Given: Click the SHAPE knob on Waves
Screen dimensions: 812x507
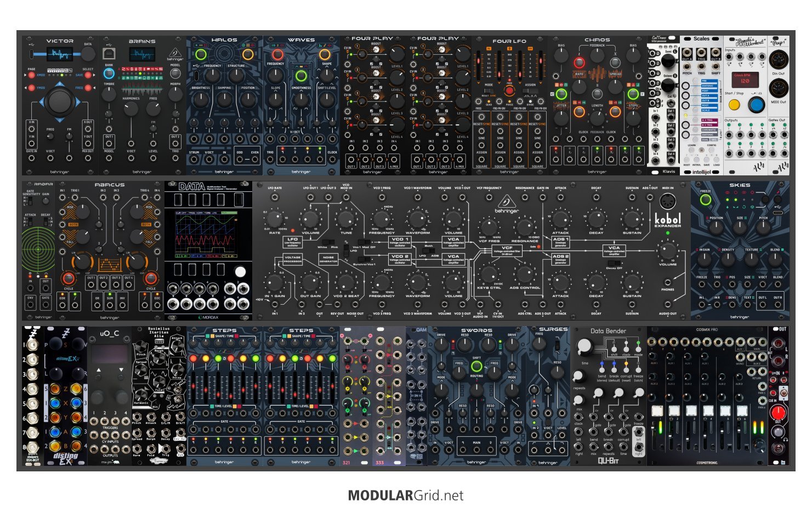Looking at the screenshot, I should click(x=327, y=76).
